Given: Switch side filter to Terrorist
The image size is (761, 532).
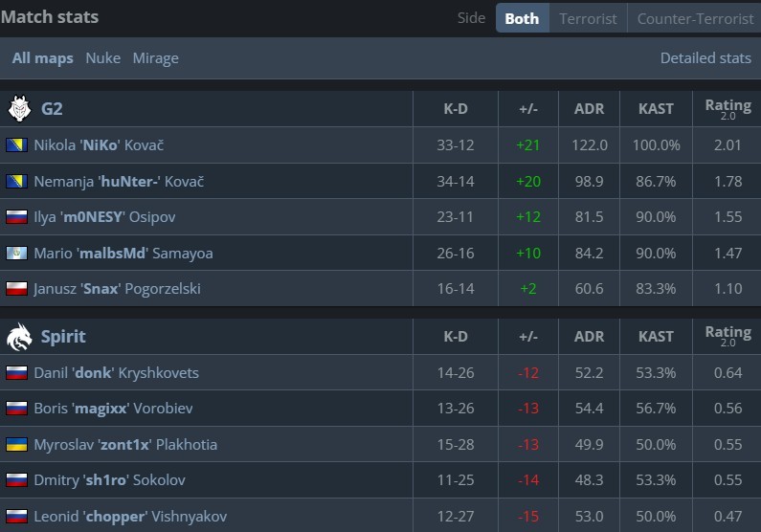Looking at the screenshot, I should (588, 18).
